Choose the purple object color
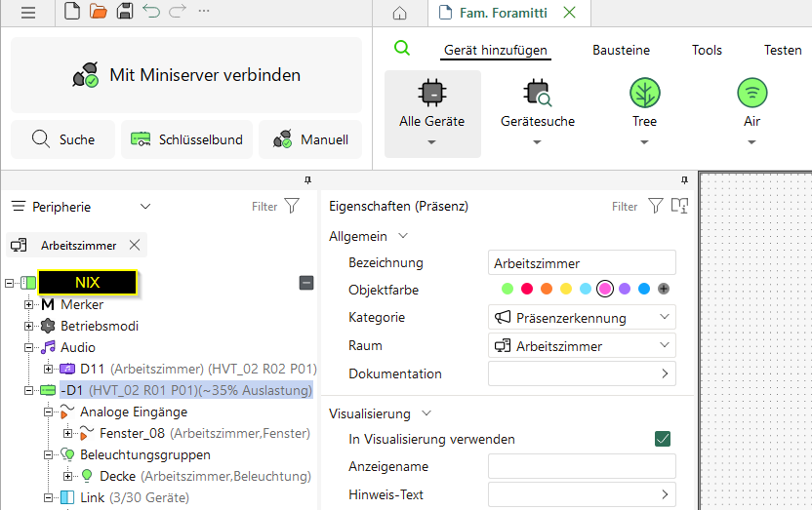 625,289
